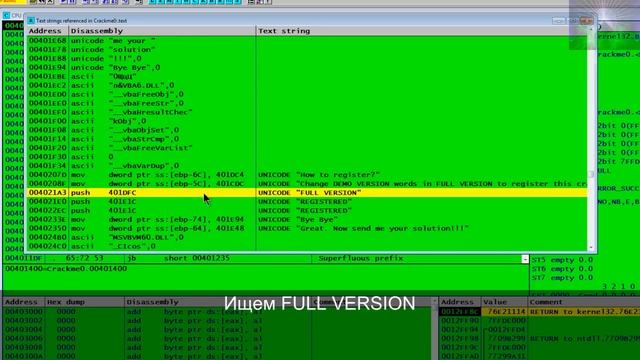Screen dimensions: 640x360
Task: Select row 00401F00 ascii "kObj"
Action: [x=307, y=121]
